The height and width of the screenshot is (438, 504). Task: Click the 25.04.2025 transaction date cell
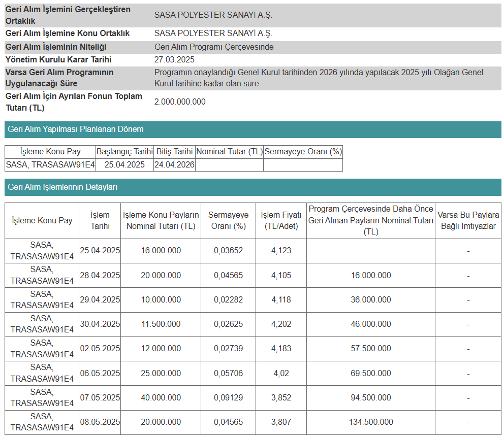[x=100, y=251]
